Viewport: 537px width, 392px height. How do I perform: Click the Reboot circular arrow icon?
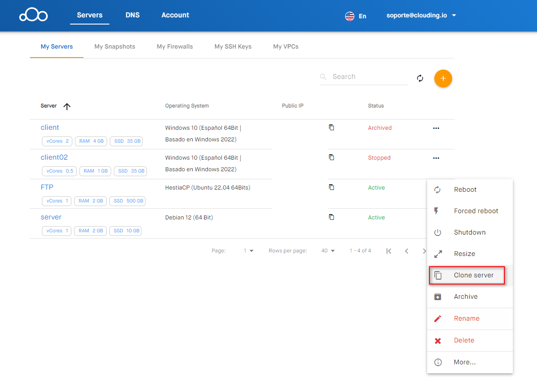438,190
